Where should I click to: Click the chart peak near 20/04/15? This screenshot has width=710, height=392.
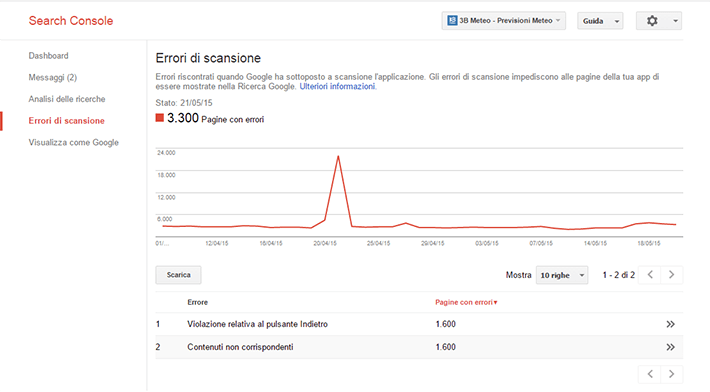[x=338, y=157]
